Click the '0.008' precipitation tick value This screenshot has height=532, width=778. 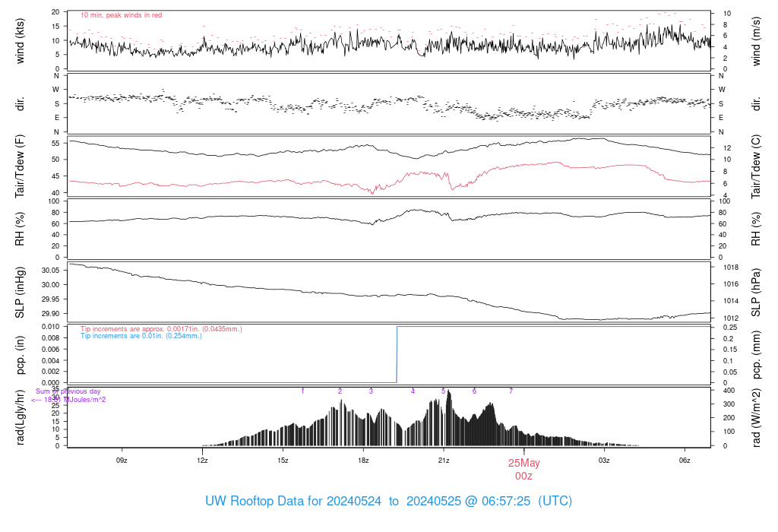coord(51,338)
